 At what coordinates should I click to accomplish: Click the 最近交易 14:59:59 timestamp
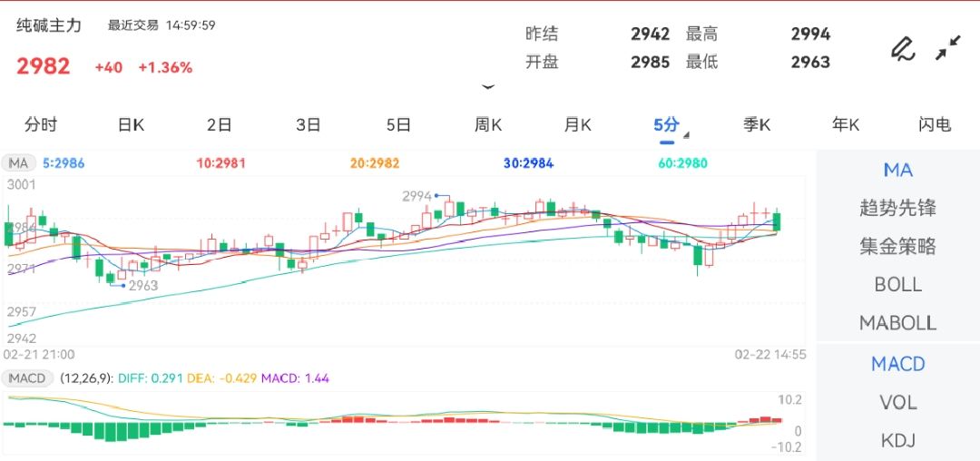click(x=162, y=25)
